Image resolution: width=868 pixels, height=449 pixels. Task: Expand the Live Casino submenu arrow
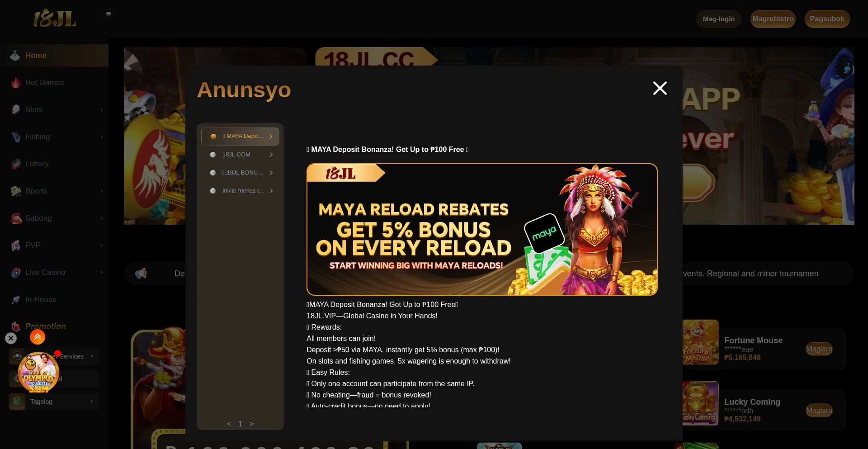point(102,273)
